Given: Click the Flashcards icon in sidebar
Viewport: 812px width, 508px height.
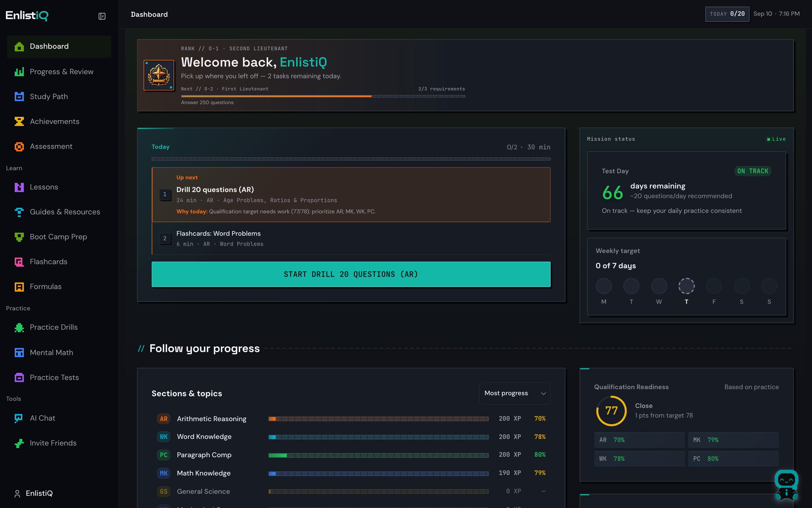Looking at the screenshot, I should (19, 262).
